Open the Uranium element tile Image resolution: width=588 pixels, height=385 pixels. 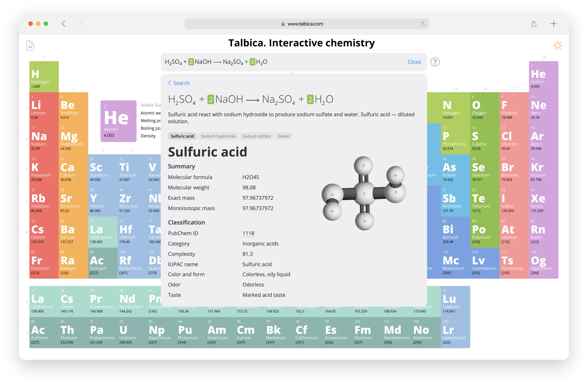(x=132, y=333)
